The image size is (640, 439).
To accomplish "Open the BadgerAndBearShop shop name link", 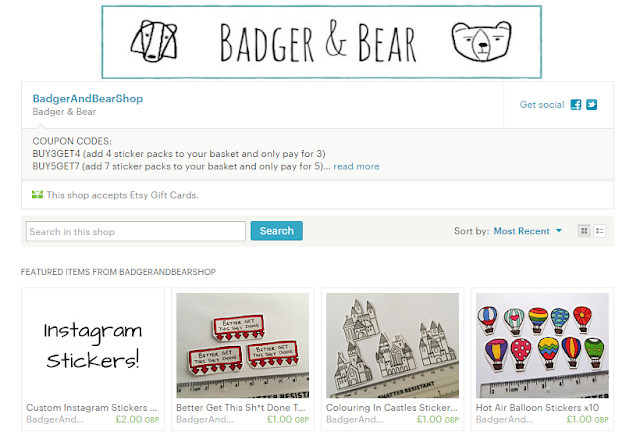I will [x=88, y=99].
